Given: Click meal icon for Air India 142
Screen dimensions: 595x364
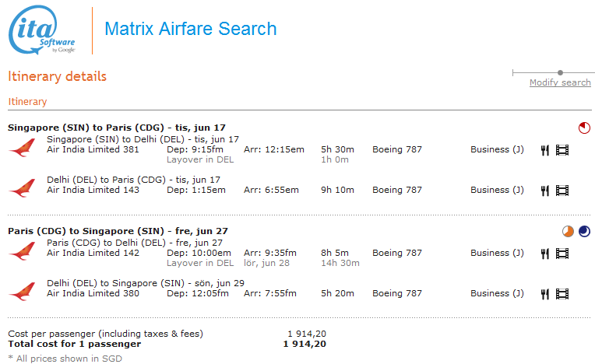Looking at the screenshot, I should [545, 254].
